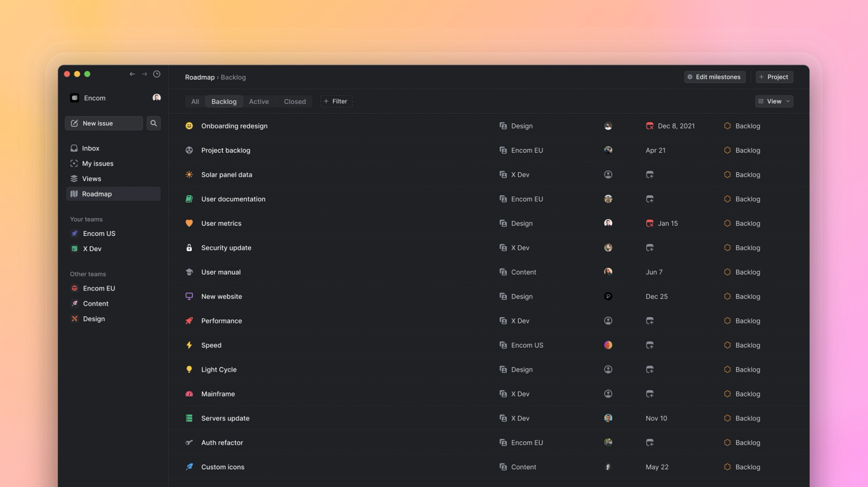The width and height of the screenshot is (868, 487).
Task: Assign lead for Light Cycle project
Action: 608,370
